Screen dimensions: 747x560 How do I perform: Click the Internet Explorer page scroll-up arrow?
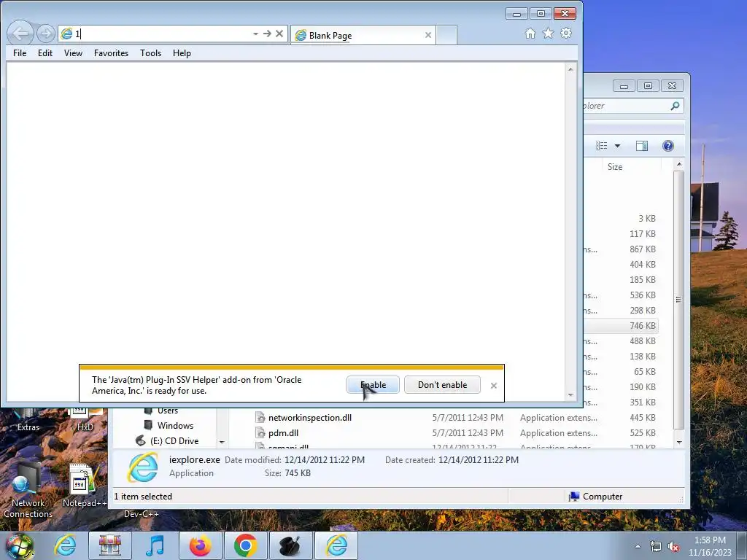tap(570, 69)
